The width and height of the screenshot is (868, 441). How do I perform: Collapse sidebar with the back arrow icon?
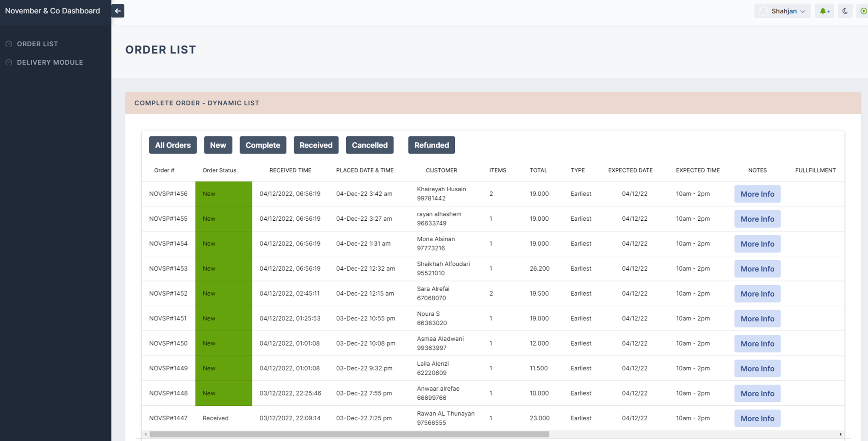pyautogui.click(x=118, y=11)
